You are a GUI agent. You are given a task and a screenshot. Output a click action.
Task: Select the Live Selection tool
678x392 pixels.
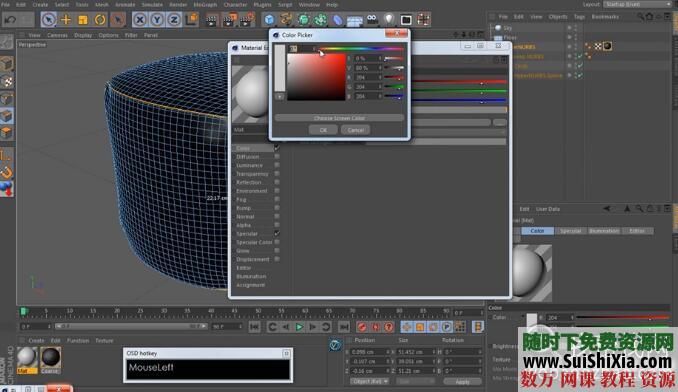pos(48,19)
